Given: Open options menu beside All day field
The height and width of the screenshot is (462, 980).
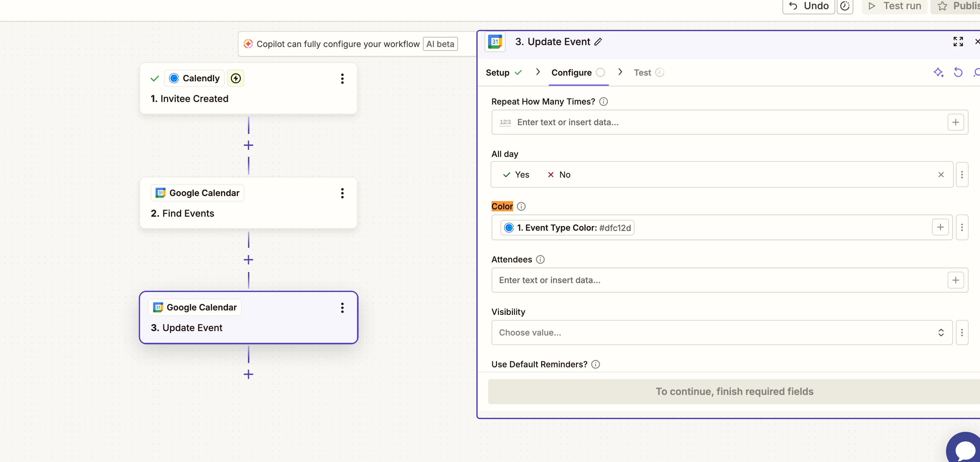Looking at the screenshot, I should (x=962, y=175).
